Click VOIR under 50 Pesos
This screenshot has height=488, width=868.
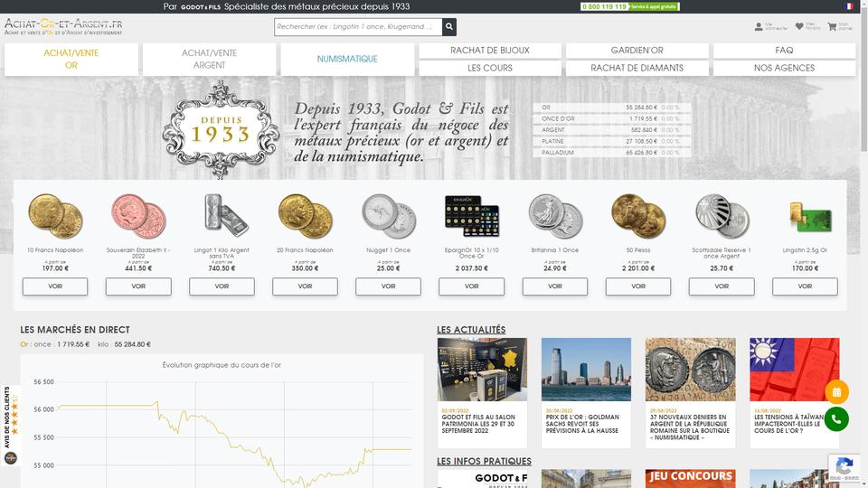tap(638, 286)
